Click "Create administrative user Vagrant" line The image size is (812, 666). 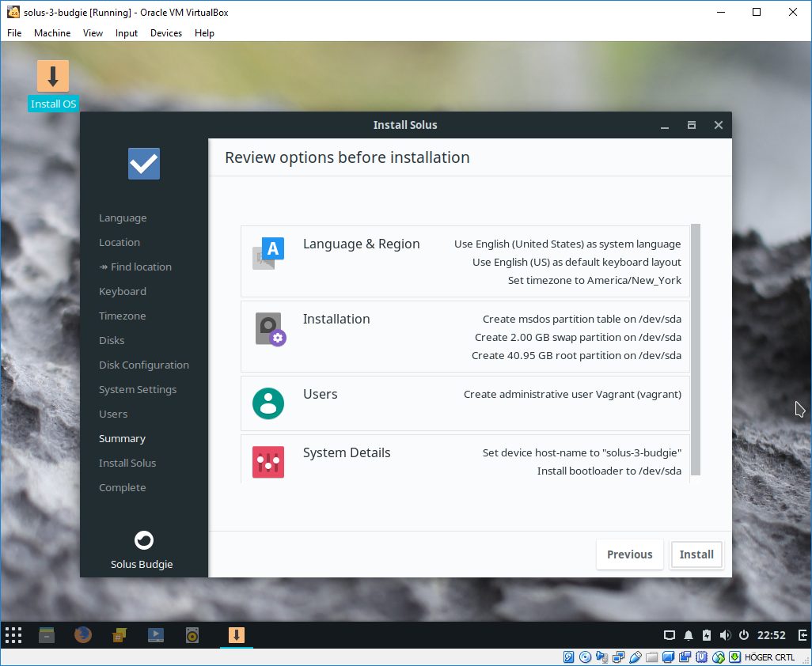point(572,395)
